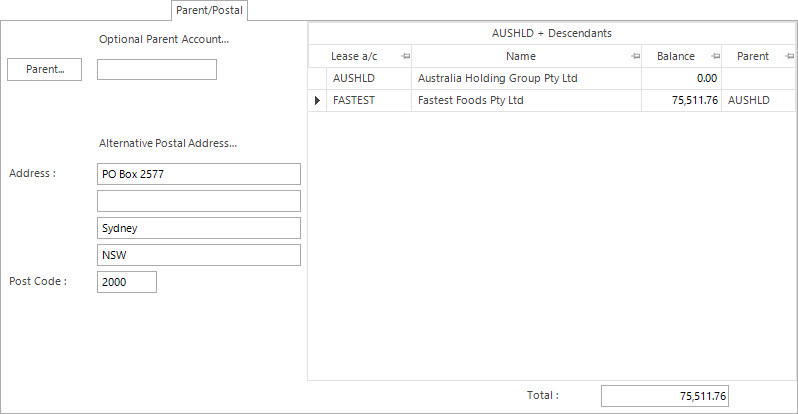The image size is (798, 414).
Task: Pin the Parent column header
Action: (x=789, y=57)
